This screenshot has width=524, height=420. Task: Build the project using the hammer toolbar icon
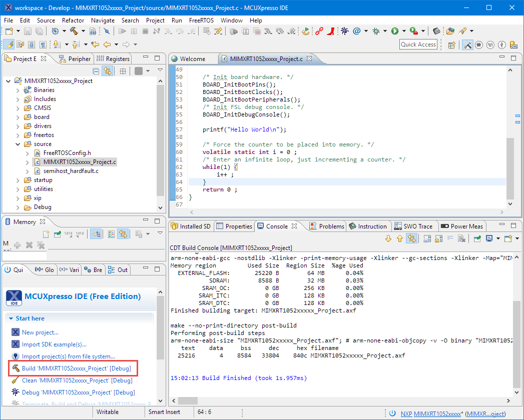click(75, 31)
